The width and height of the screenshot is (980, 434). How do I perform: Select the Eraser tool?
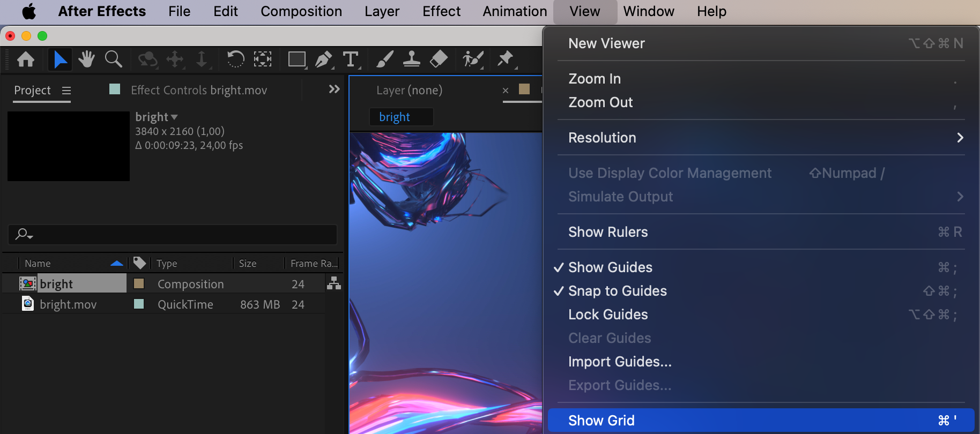[439, 59]
